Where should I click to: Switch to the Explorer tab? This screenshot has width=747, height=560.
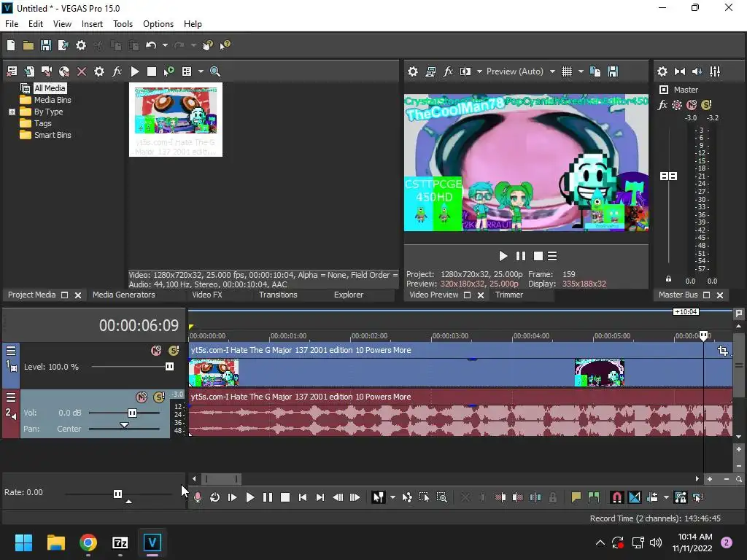349,295
